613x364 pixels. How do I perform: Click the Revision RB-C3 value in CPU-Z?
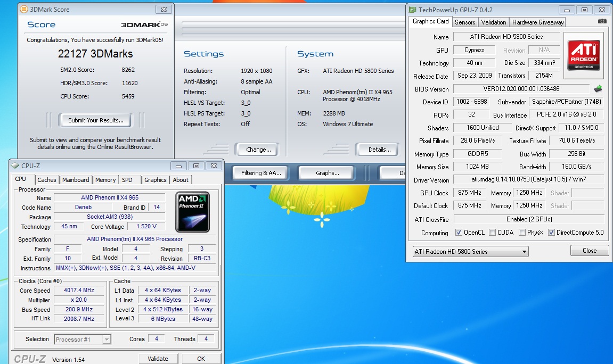click(x=202, y=258)
